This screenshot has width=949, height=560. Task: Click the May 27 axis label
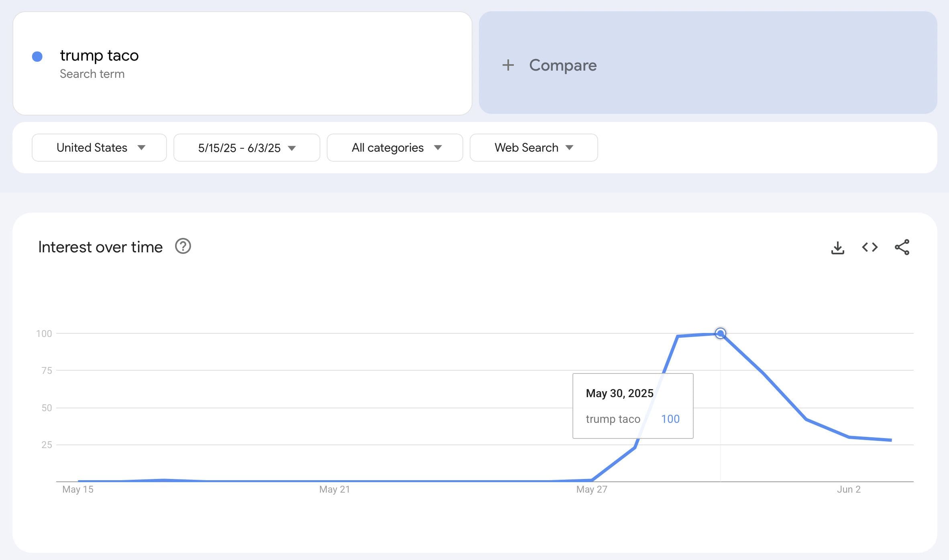click(591, 489)
